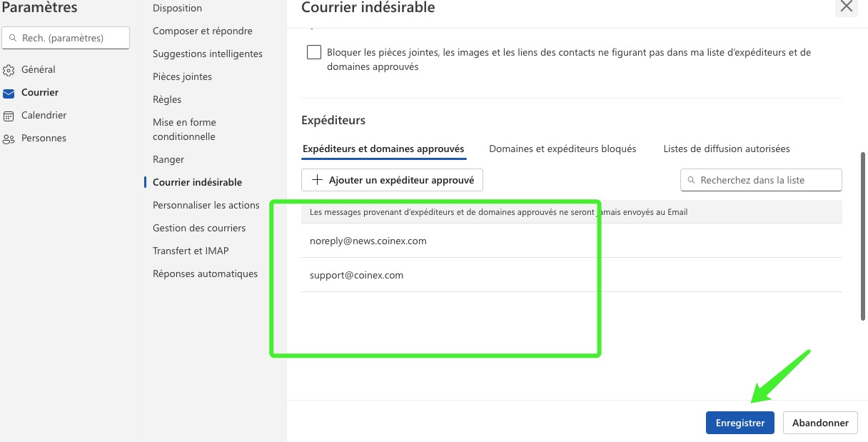Enable blocking attachments from unknown contacts
The image size is (868, 442).
tap(313, 52)
